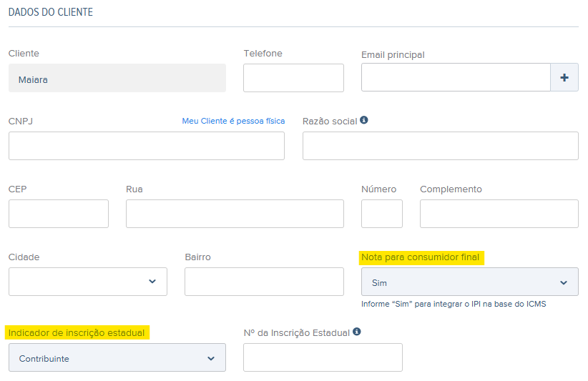Click the 'DADOS DO CLIENTE' section heading
This screenshot has height=381, width=588.
51,12
